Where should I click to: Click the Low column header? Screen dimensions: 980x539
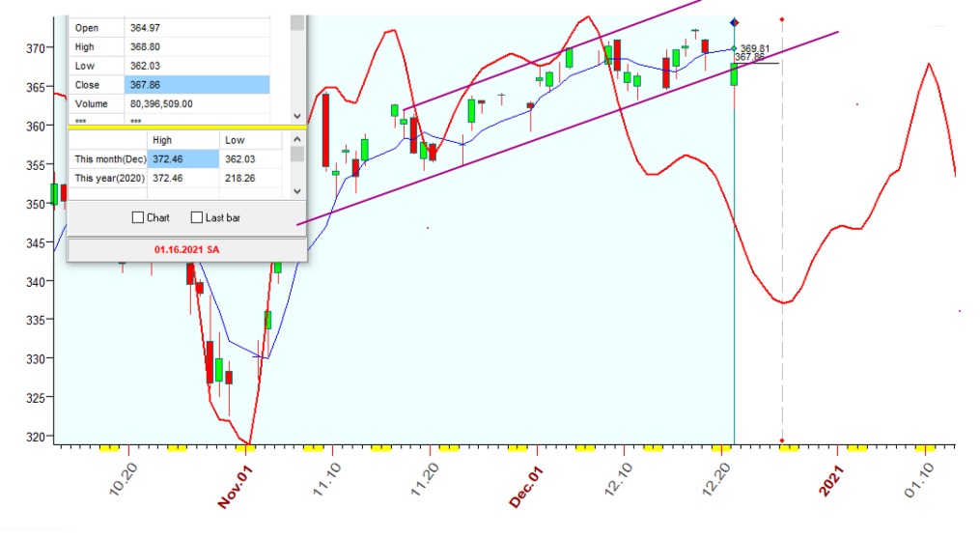point(250,140)
